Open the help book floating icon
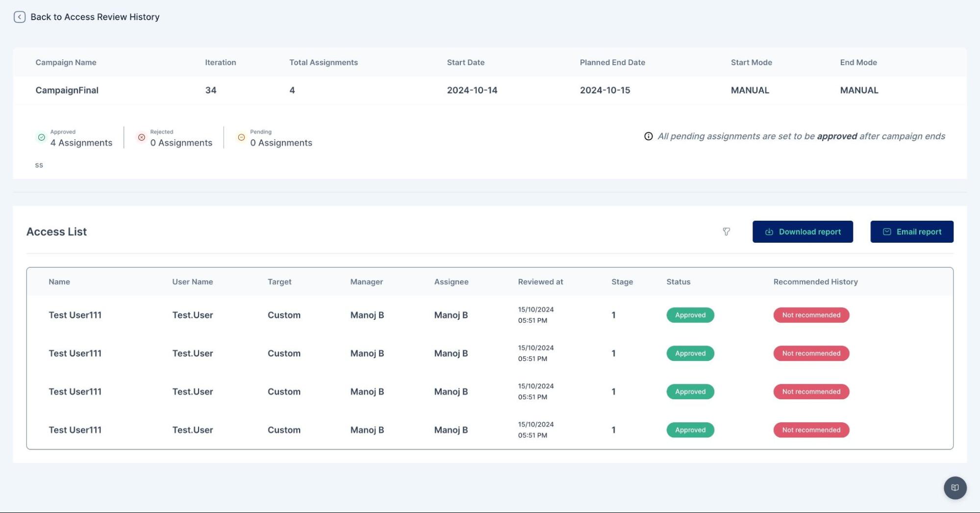This screenshot has width=980, height=513. click(955, 487)
